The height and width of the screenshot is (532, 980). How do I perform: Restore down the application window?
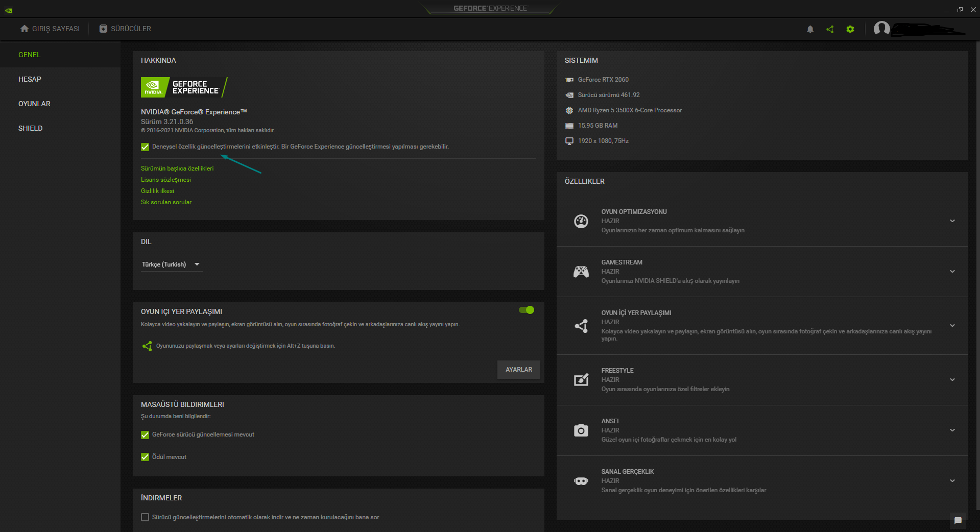tap(960, 10)
